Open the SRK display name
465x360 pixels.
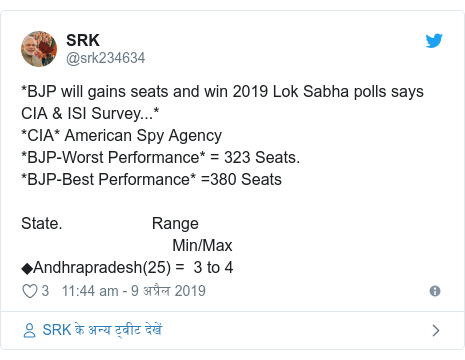[83, 40]
